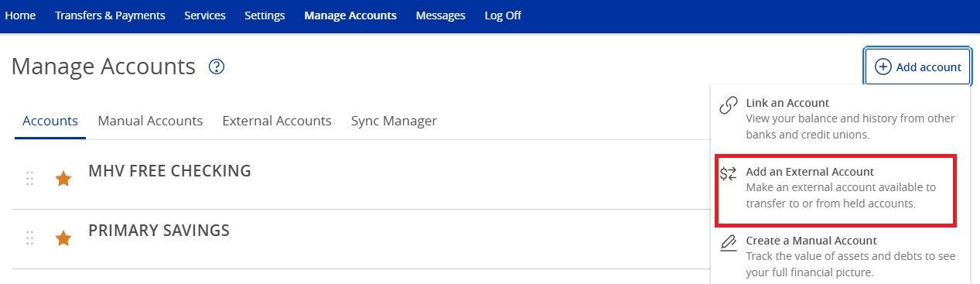Switch to the Accounts tab

coord(50,121)
